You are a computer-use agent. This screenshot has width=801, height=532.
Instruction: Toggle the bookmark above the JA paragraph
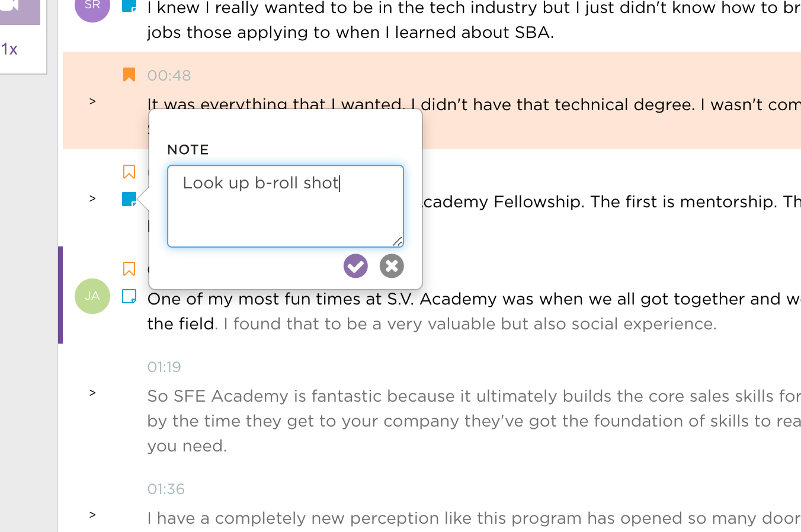pyautogui.click(x=129, y=269)
